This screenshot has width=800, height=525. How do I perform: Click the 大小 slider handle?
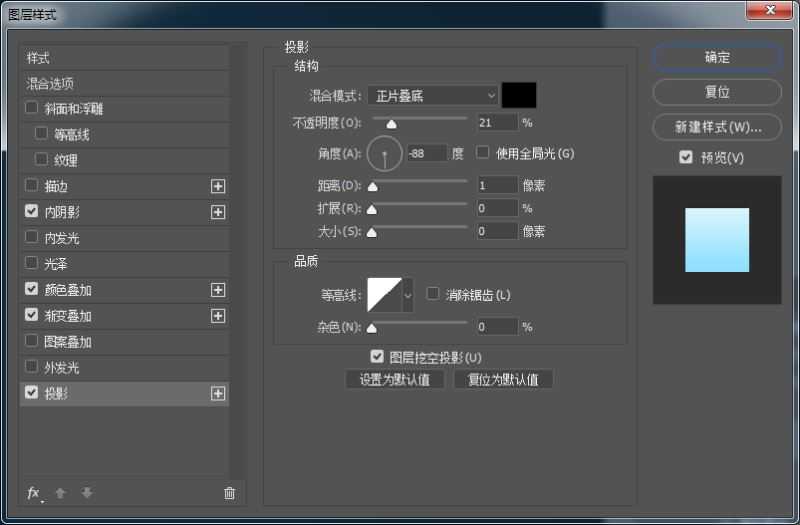pos(372,233)
